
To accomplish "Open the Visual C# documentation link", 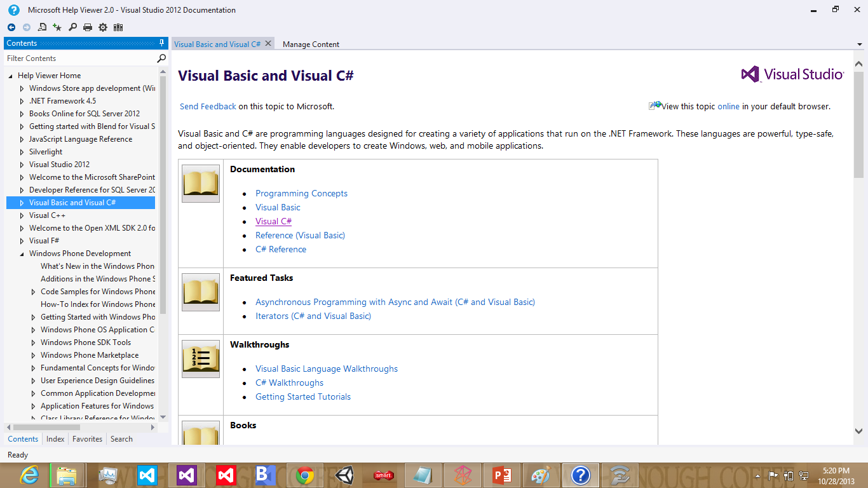I will (273, 221).
